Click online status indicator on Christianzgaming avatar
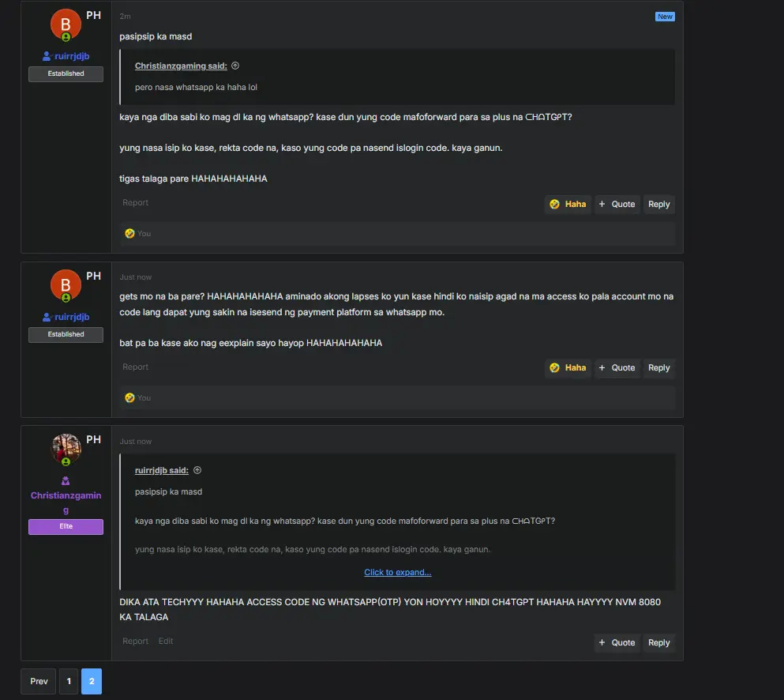 tap(66, 461)
